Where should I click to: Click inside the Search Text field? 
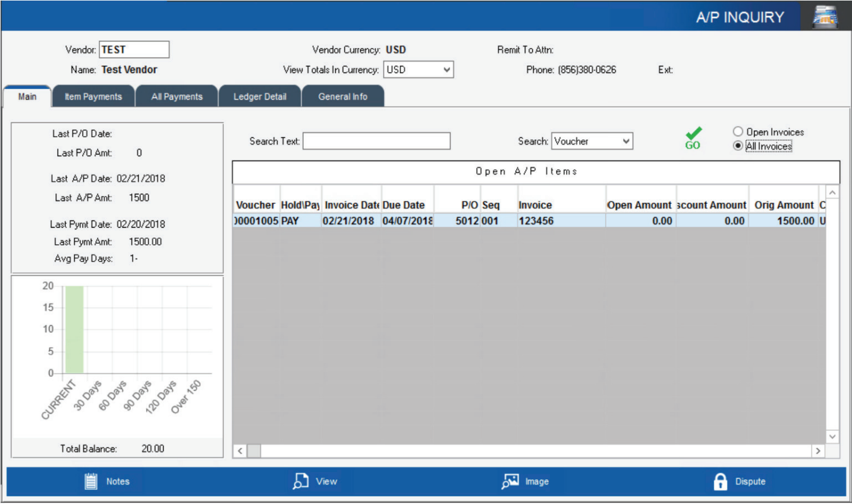coord(377,141)
